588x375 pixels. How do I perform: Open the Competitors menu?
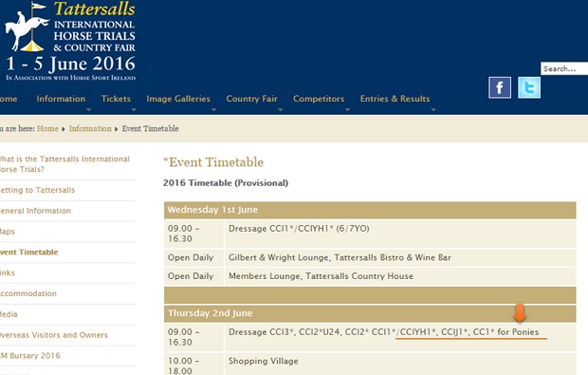319,99
